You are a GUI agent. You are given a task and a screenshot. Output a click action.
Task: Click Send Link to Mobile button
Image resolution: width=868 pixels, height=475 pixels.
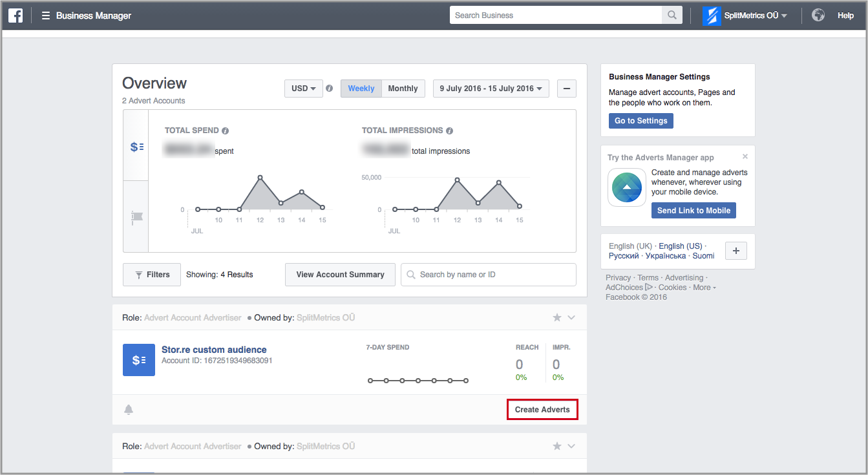[693, 211]
